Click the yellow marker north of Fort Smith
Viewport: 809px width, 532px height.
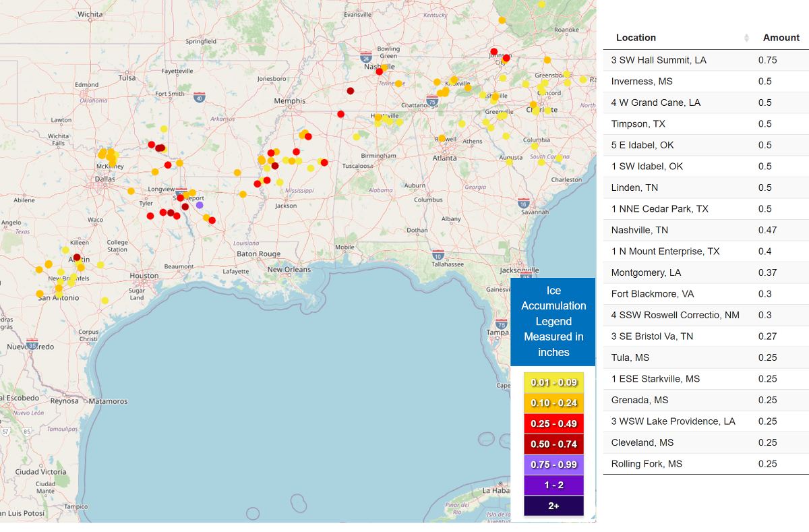tap(164, 129)
